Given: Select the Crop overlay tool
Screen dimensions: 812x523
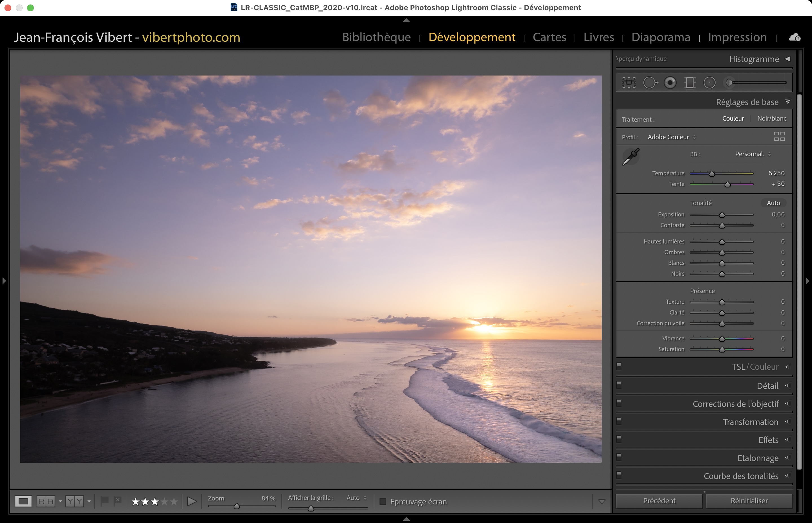Looking at the screenshot, I should pyautogui.click(x=629, y=83).
